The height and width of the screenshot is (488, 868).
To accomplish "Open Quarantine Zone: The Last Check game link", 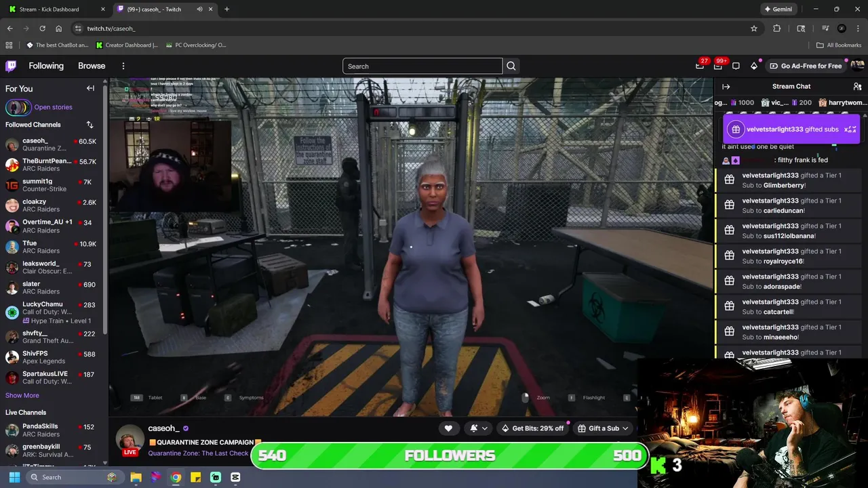I will coord(198,453).
